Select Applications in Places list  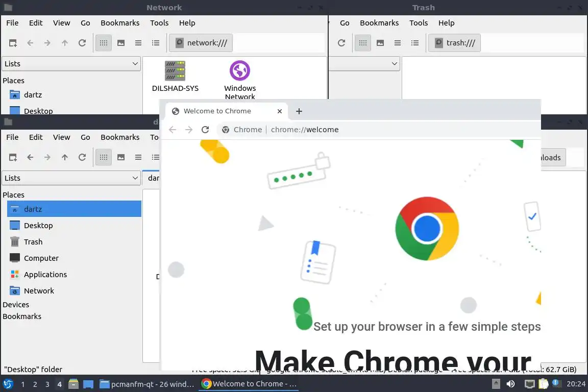[74, 275]
